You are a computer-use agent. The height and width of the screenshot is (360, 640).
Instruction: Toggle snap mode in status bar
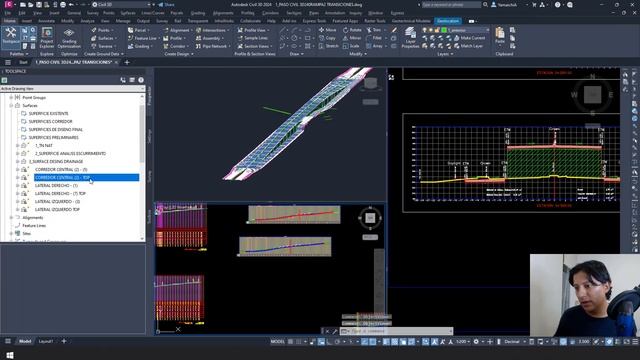tap(298, 342)
